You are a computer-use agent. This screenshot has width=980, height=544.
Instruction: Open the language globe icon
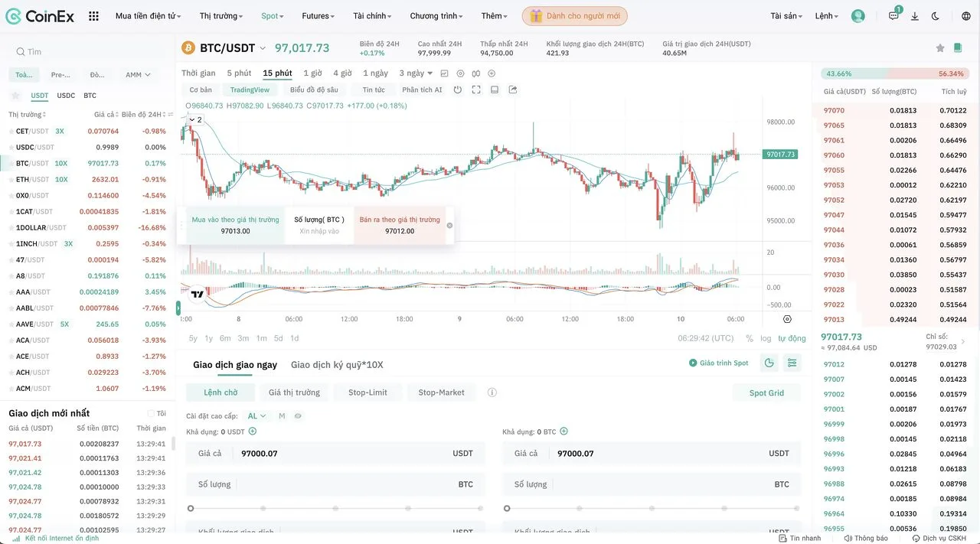click(x=965, y=16)
